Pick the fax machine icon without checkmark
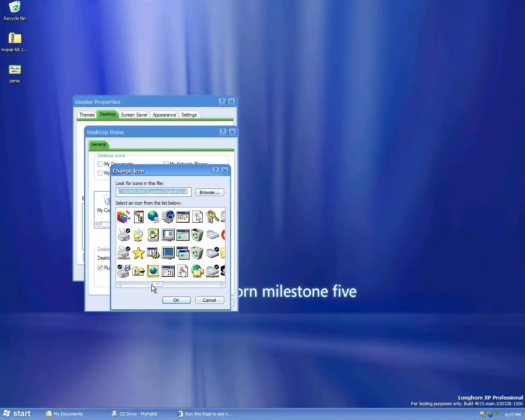Image resolution: width=525 pixels, height=420 pixels. tap(212, 235)
